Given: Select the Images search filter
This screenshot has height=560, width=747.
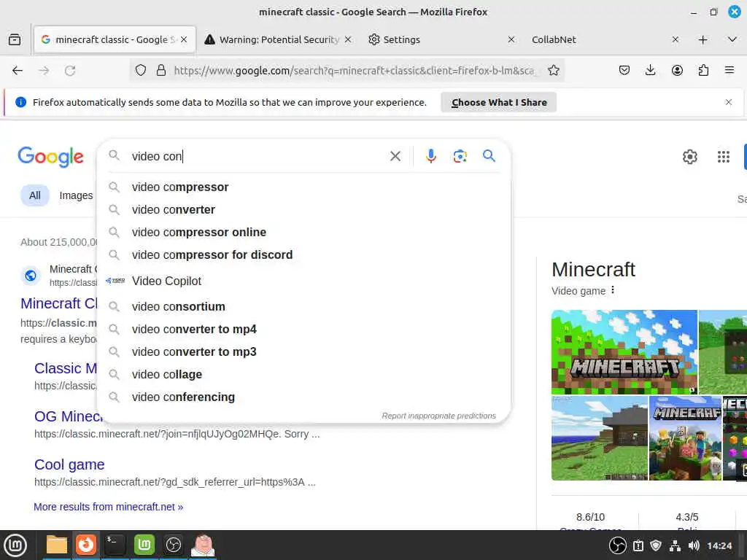Looking at the screenshot, I should [76, 195].
